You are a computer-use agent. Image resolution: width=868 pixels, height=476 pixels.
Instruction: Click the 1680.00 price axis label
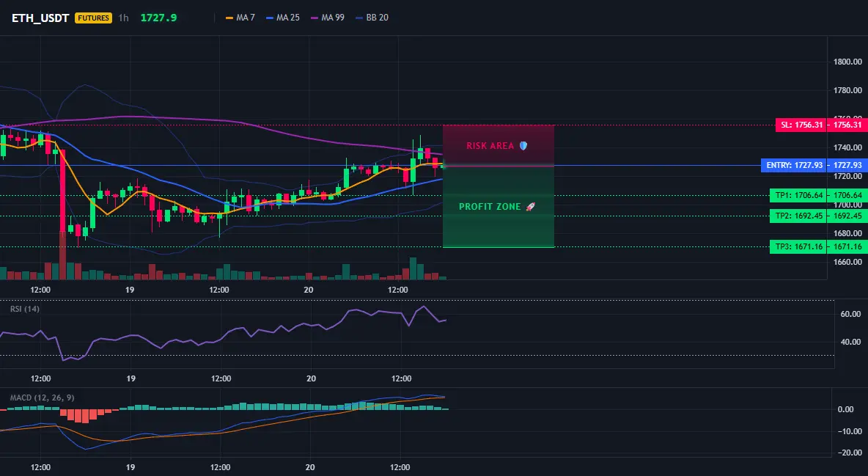(x=847, y=233)
